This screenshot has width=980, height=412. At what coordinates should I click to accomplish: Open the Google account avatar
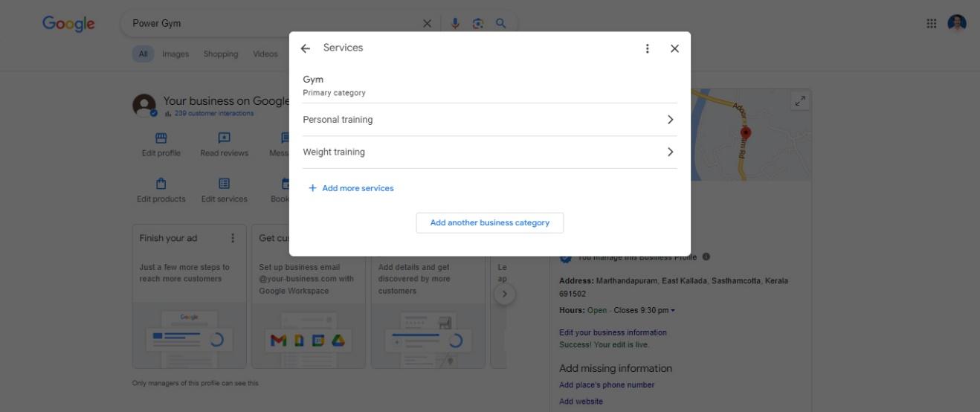coord(957,24)
